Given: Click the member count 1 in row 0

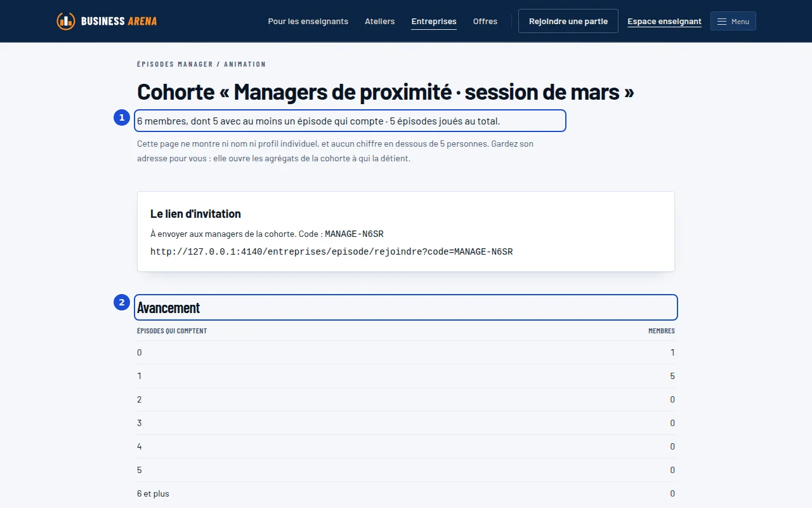Looking at the screenshot, I should [672, 352].
